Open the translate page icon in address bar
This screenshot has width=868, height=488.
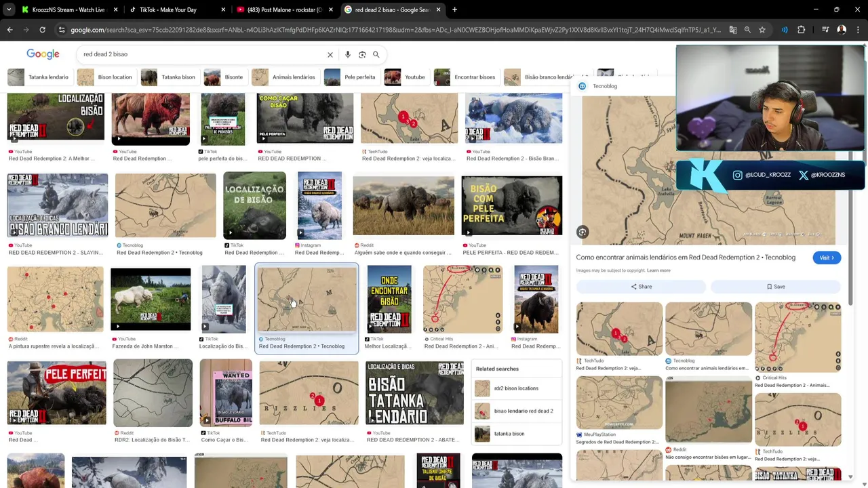[733, 30]
